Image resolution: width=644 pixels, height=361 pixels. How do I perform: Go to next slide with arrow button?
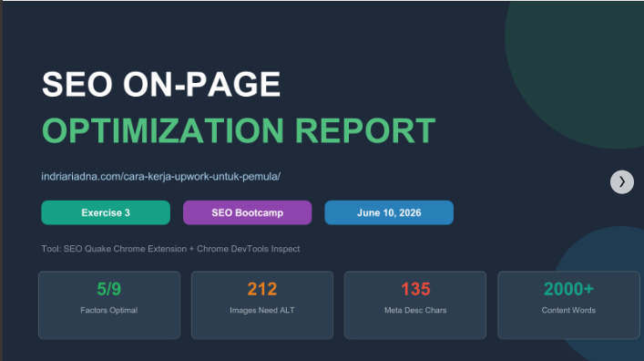[622, 181]
